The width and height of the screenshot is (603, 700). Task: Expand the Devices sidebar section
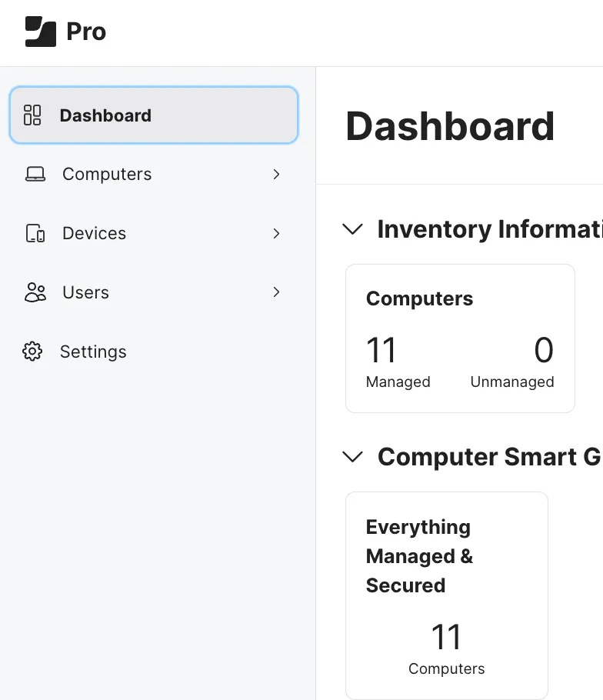[276, 233]
